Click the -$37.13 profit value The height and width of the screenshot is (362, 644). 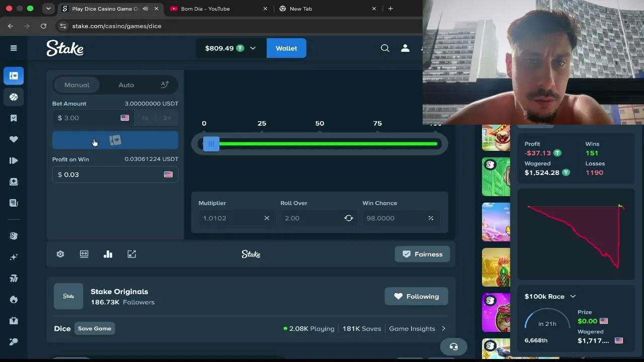click(x=538, y=153)
